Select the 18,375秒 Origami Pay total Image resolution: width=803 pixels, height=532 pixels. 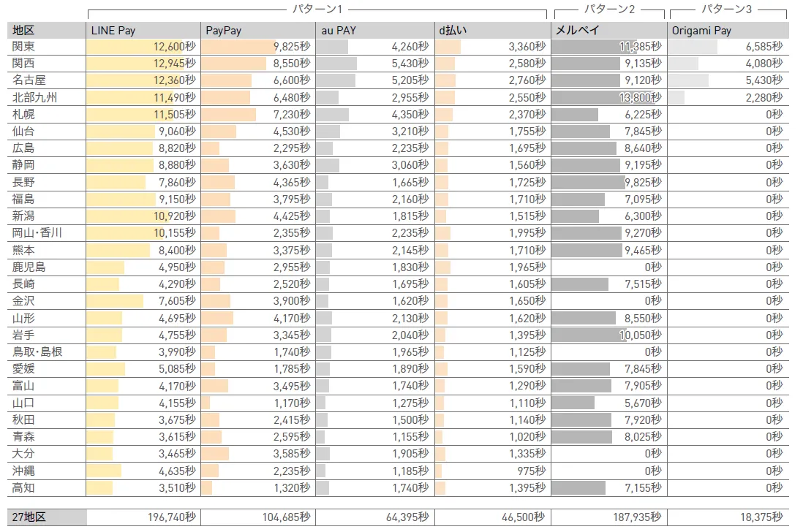(761, 517)
